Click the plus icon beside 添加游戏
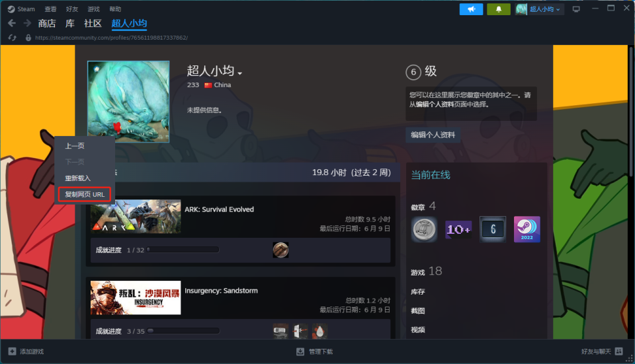635x364 pixels. [x=12, y=351]
